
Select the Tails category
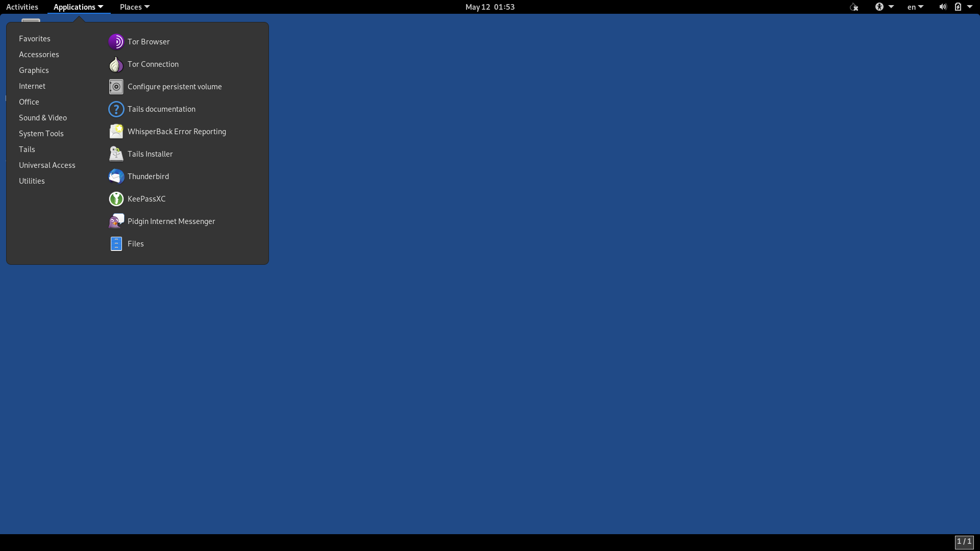(x=27, y=149)
